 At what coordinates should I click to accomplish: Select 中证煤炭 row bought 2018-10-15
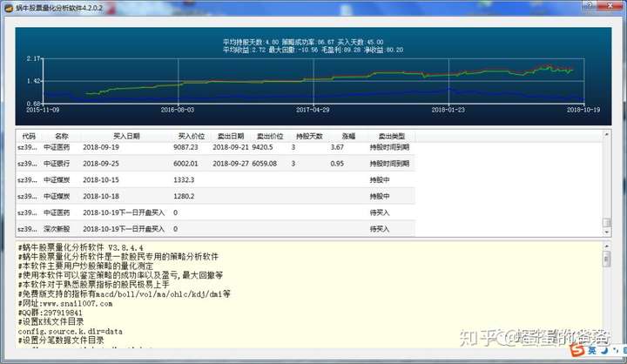216,180
